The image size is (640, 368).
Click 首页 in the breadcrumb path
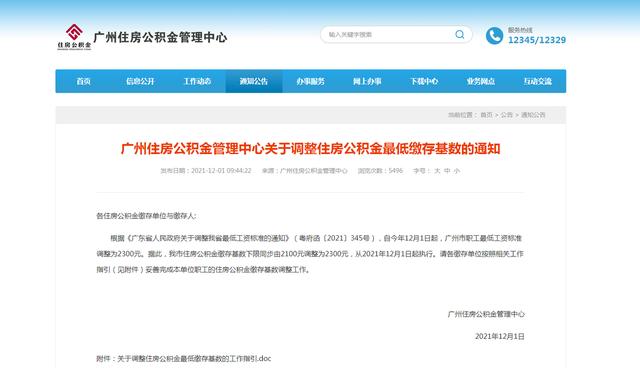(486, 115)
